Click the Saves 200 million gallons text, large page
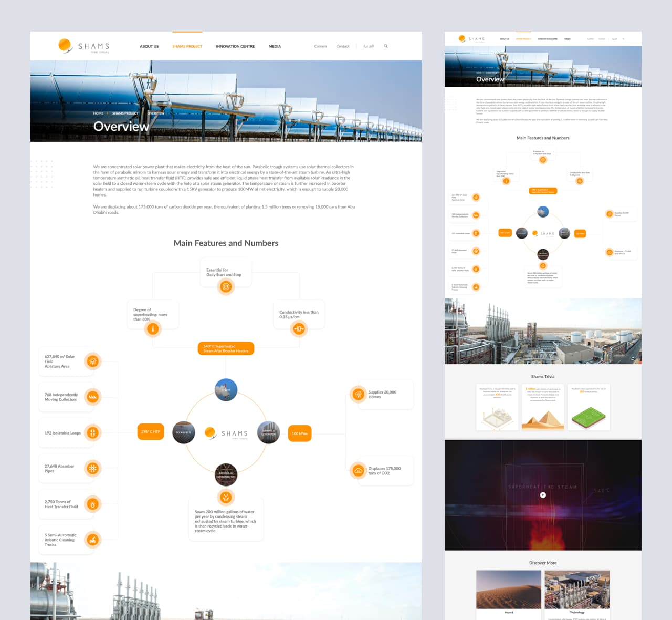Viewport: 672px width, 620px height. [x=226, y=521]
